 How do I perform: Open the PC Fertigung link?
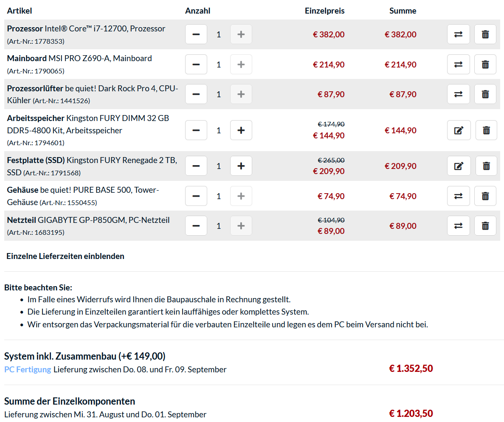(x=28, y=369)
